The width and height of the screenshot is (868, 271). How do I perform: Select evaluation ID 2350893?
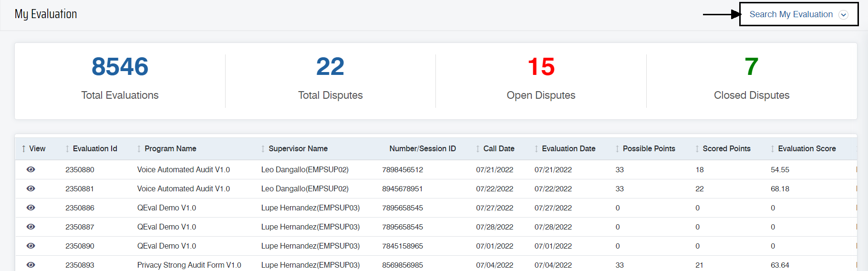coord(80,265)
